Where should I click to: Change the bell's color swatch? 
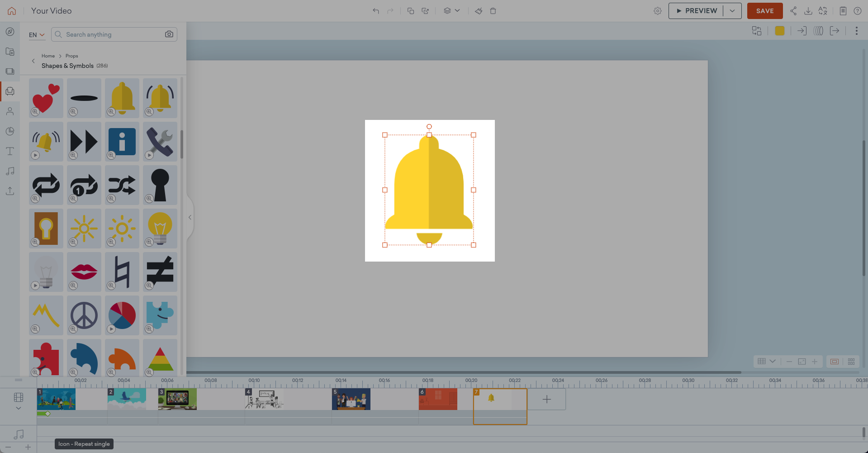780,31
